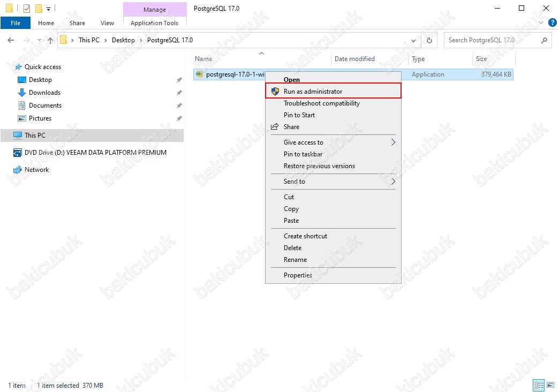Image resolution: width=559 pixels, height=392 pixels.
Task: Choose Properties in context menu
Action: (x=333, y=275)
